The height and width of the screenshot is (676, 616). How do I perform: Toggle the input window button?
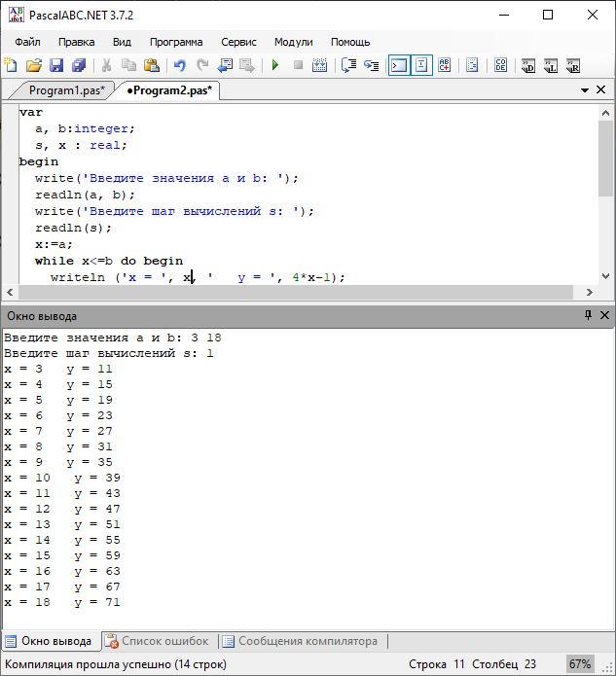coord(421,65)
